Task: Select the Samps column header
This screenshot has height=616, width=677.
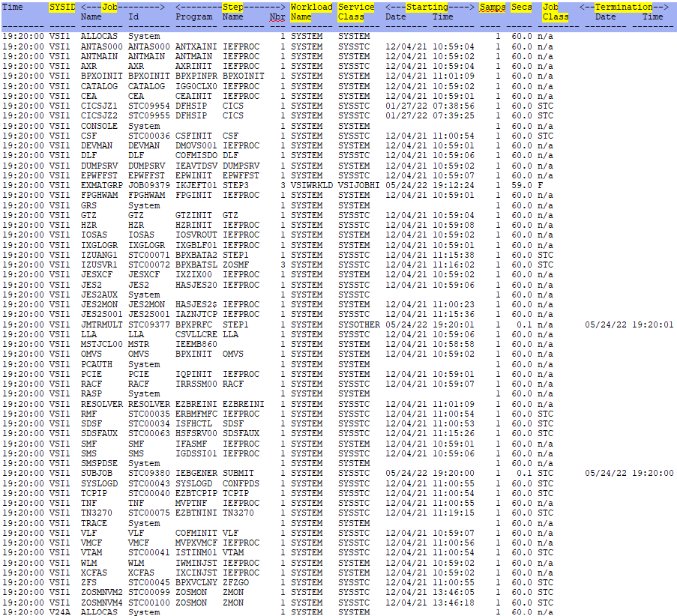Action: [x=492, y=7]
